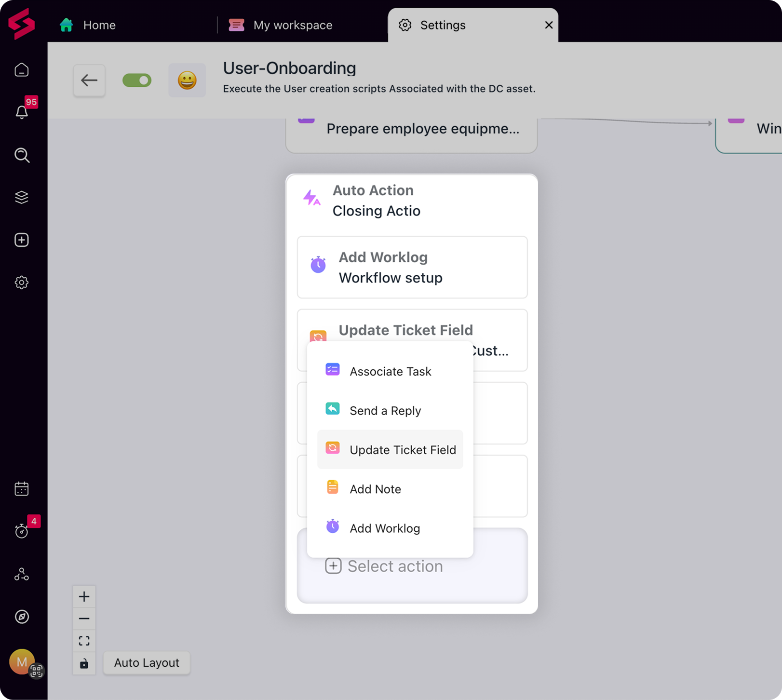The width and height of the screenshot is (782, 700).
Task: Go back using the arrow button
Action: (89, 81)
